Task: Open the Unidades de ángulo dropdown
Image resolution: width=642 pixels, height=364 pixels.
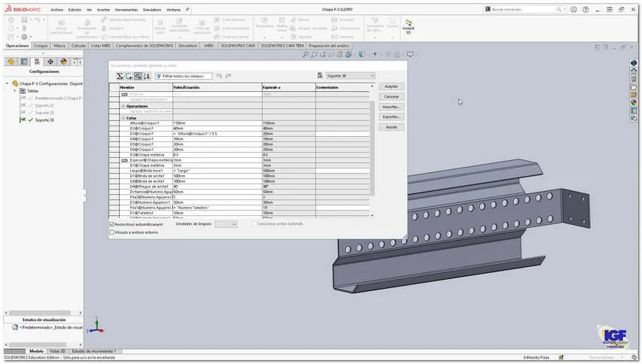Action: click(226, 224)
